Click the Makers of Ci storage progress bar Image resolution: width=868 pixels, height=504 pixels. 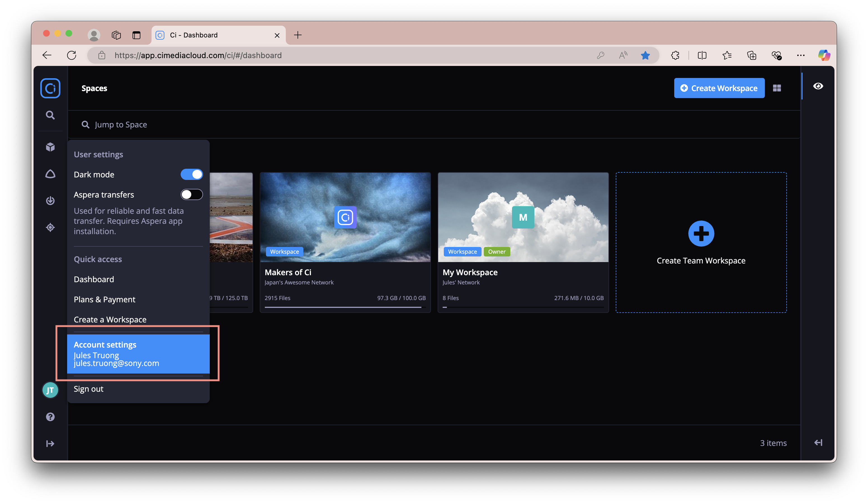345,307
